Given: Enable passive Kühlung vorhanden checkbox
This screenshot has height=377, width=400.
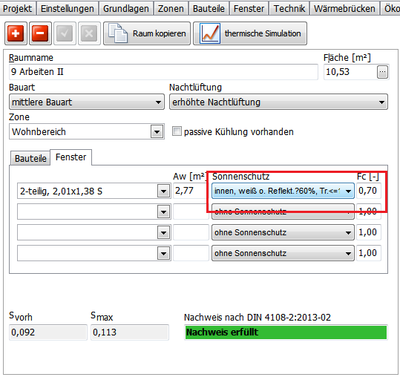Looking at the screenshot, I should (x=177, y=131).
